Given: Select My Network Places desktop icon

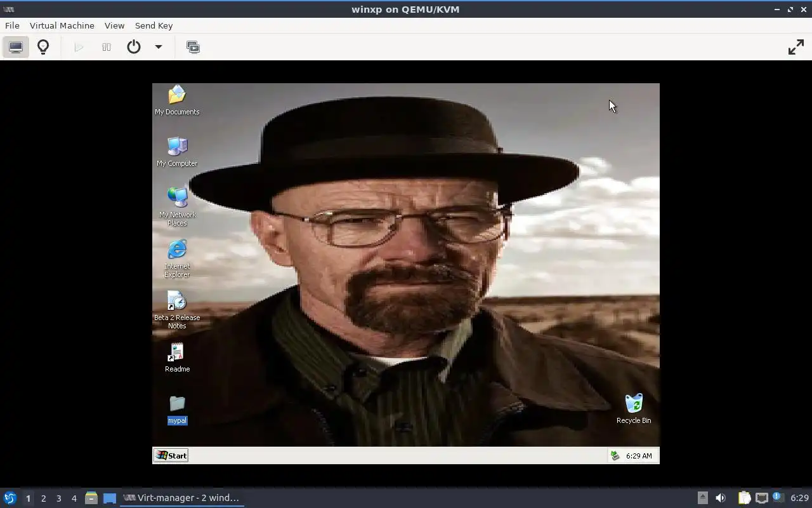Looking at the screenshot, I should [177, 208].
